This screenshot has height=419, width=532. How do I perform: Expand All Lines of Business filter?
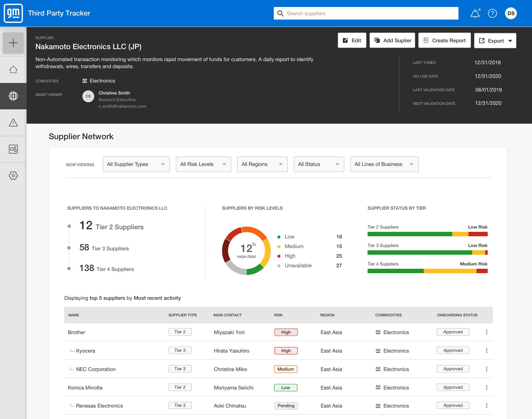click(x=384, y=164)
